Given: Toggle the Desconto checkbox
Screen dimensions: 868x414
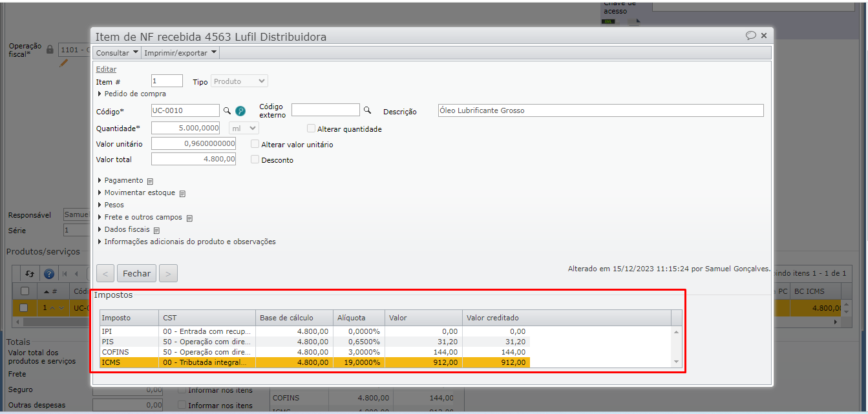Looking at the screenshot, I should [255, 160].
